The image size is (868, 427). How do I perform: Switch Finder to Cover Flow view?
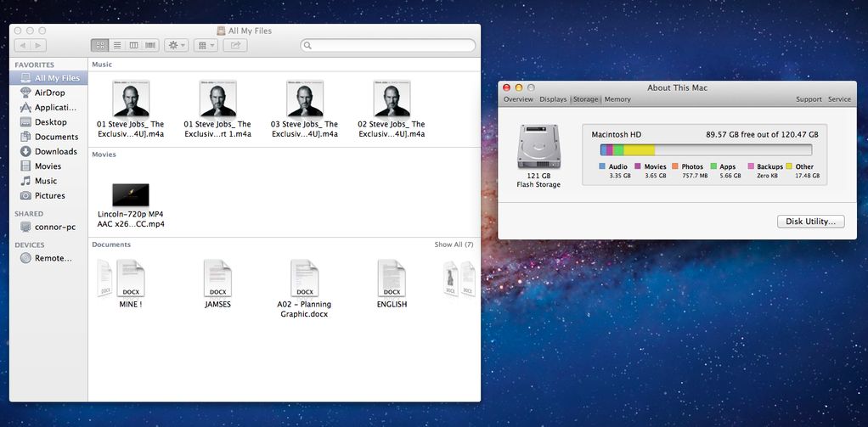[x=150, y=45]
